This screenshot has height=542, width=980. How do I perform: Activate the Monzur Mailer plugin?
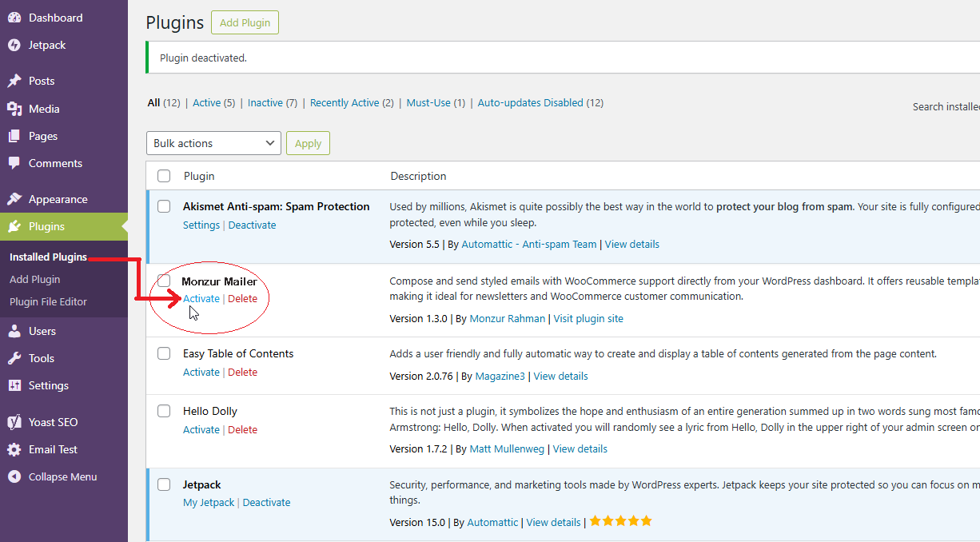click(201, 298)
